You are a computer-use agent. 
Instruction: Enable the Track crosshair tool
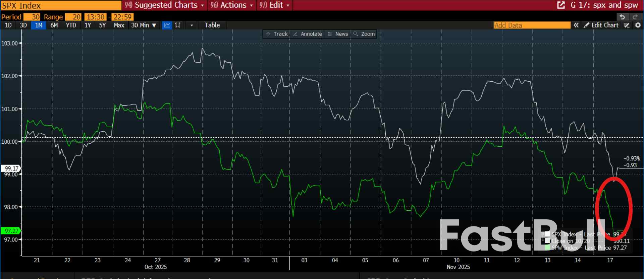coord(277,34)
